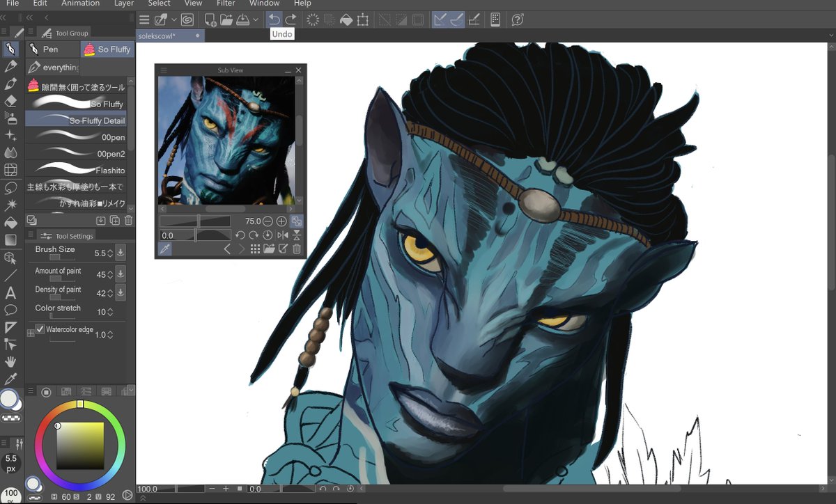Open Brush Size dynamics button
Screen dimensions: 836x504
click(x=121, y=253)
